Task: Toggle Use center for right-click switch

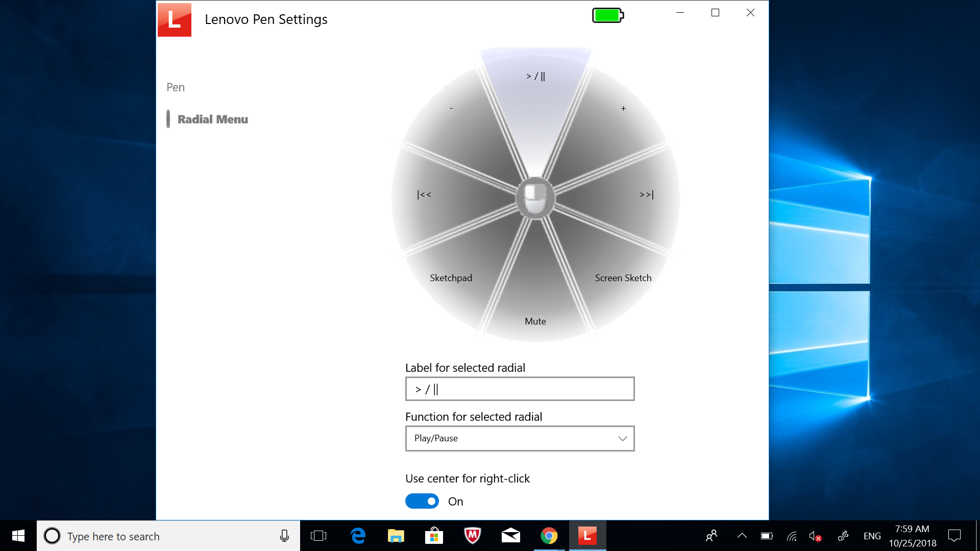Action: pos(422,501)
